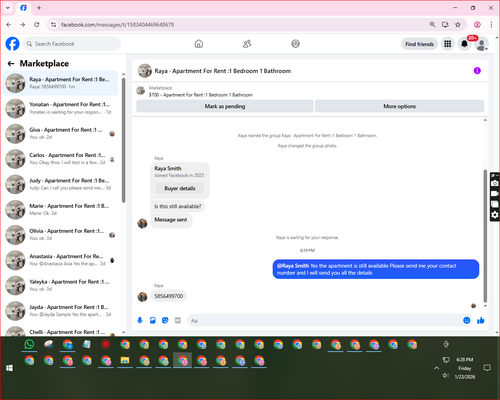Open the Anastasia apartment conversation
Image resolution: width=500 pixels, height=400 pixels.
pos(61,260)
